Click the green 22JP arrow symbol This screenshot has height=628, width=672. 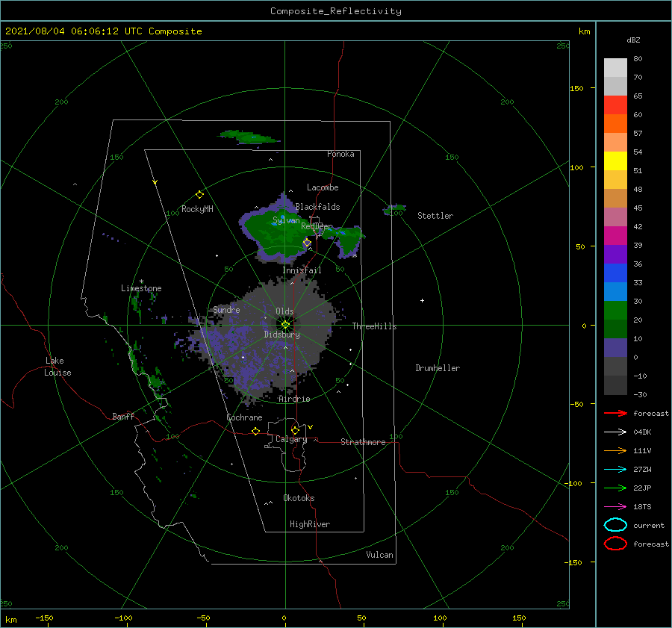[615, 488]
